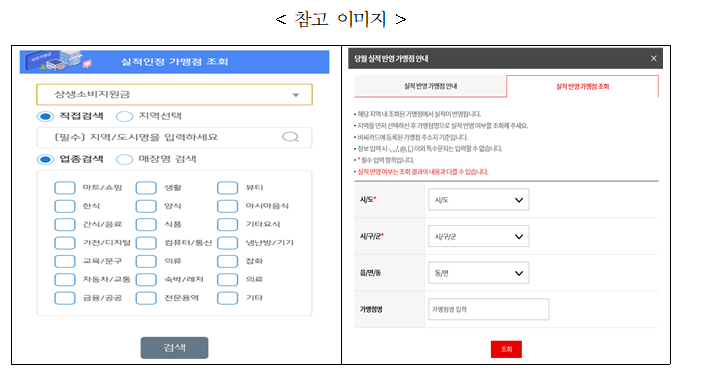This screenshot has height=381, width=706.
Task: Check the 숙박/레저 checkbox
Action: click(x=146, y=280)
